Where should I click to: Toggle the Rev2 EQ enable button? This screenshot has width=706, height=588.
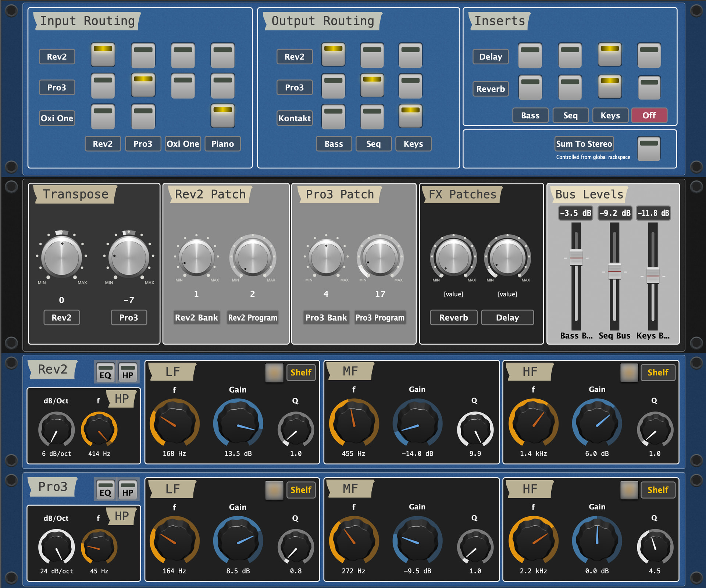coord(105,372)
